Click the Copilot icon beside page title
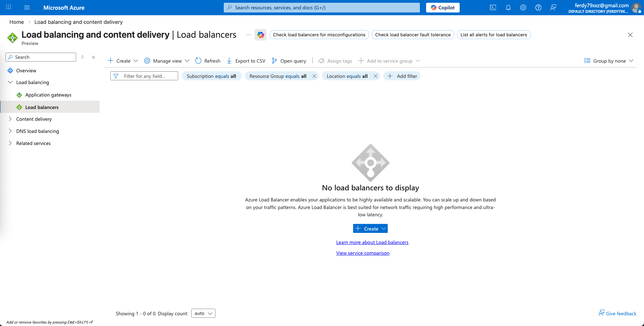 pos(260,35)
